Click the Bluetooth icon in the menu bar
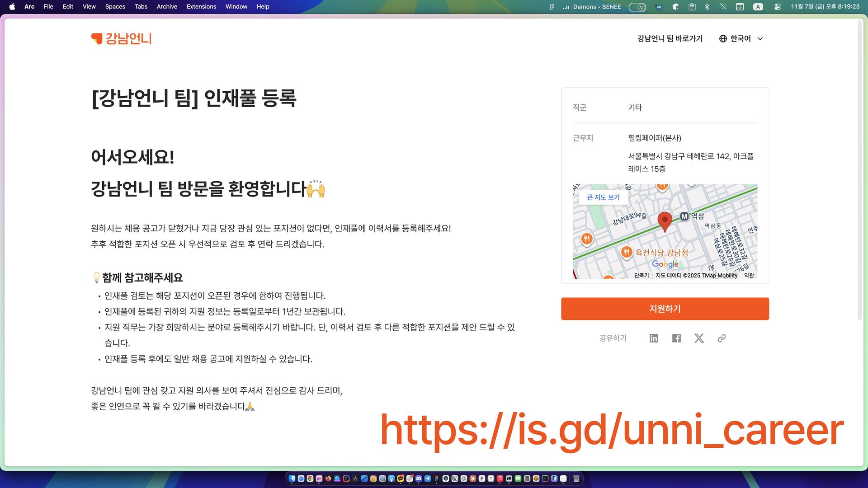This screenshot has width=868, height=488. point(707,7)
